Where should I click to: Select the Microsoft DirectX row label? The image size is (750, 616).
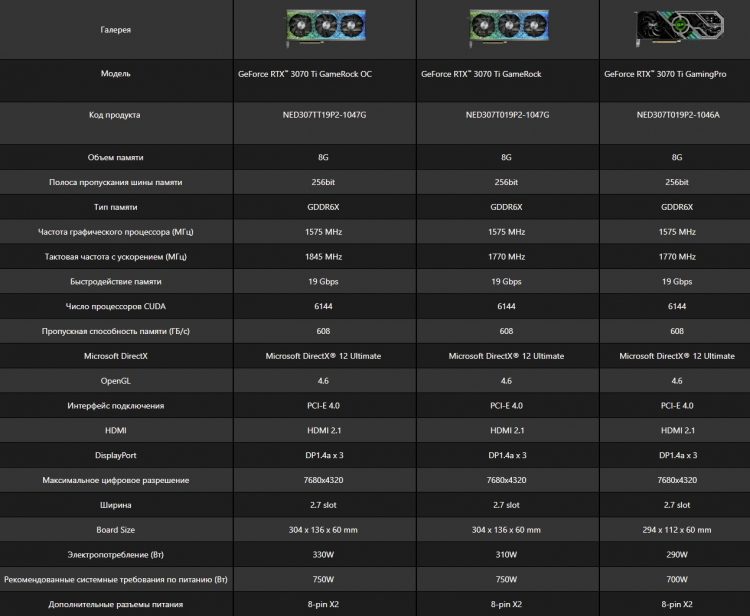(x=116, y=356)
